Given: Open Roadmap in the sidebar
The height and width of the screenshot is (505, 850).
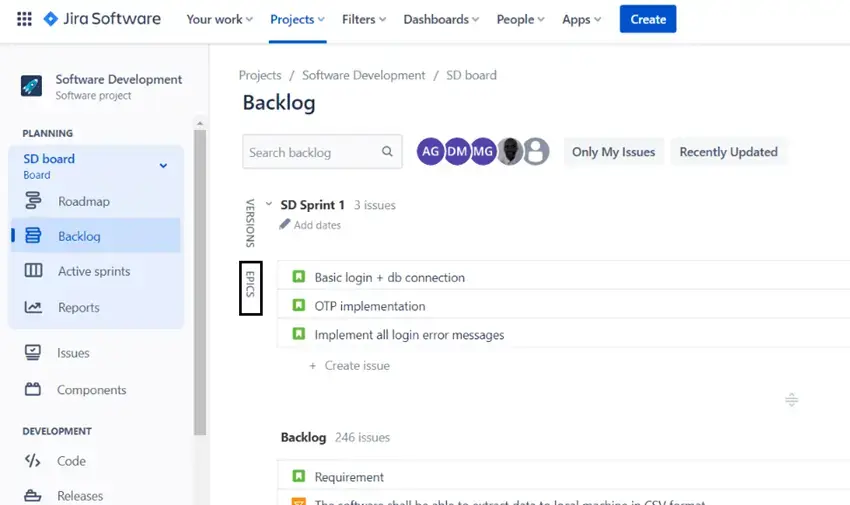Looking at the screenshot, I should click(84, 201).
